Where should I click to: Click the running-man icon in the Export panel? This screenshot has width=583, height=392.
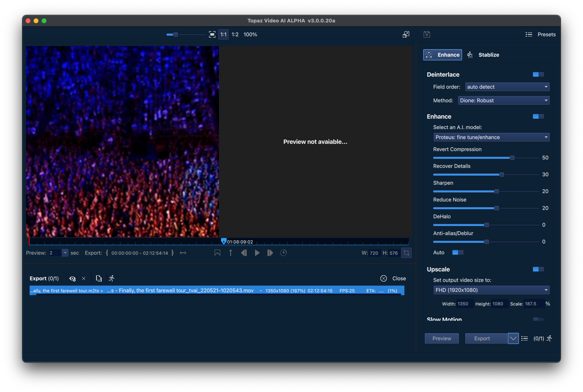[x=112, y=278]
